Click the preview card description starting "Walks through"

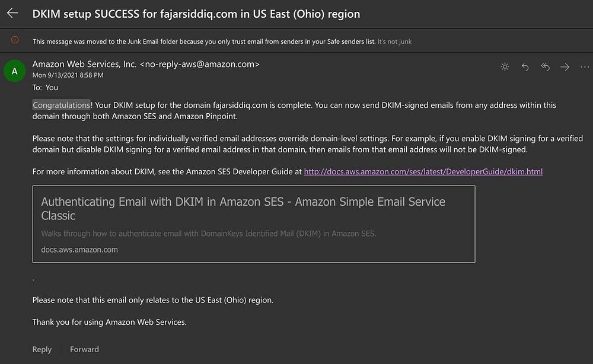coord(208,234)
